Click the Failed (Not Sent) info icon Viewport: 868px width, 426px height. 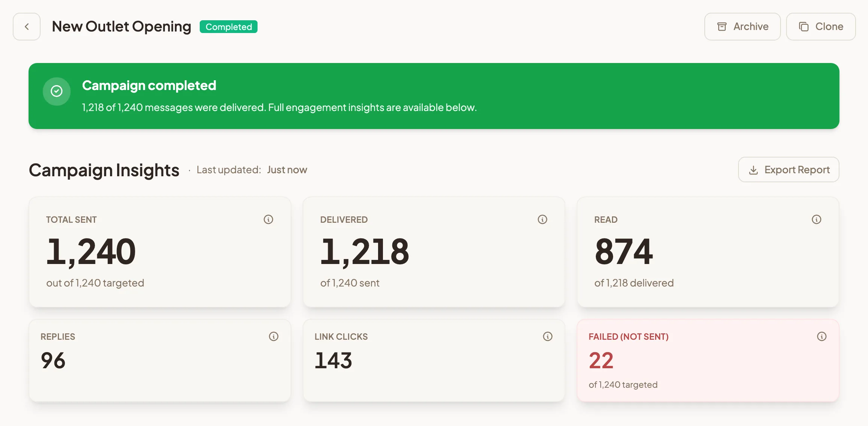click(x=822, y=336)
